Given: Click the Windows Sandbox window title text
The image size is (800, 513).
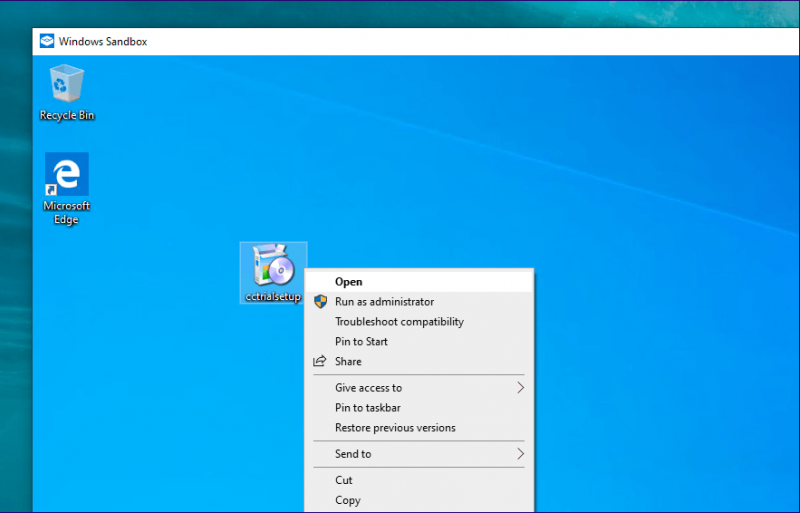Looking at the screenshot, I should (x=103, y=41).
